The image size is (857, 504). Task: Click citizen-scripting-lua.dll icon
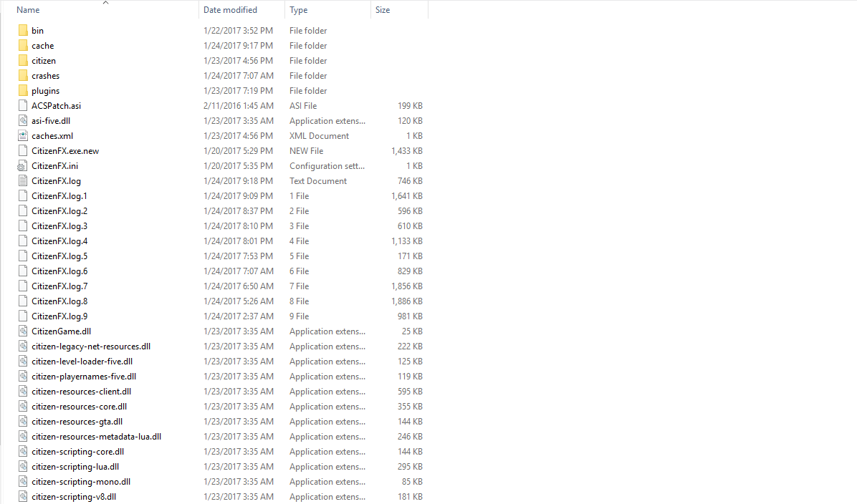pyautogui.click(x=23, y=466)
